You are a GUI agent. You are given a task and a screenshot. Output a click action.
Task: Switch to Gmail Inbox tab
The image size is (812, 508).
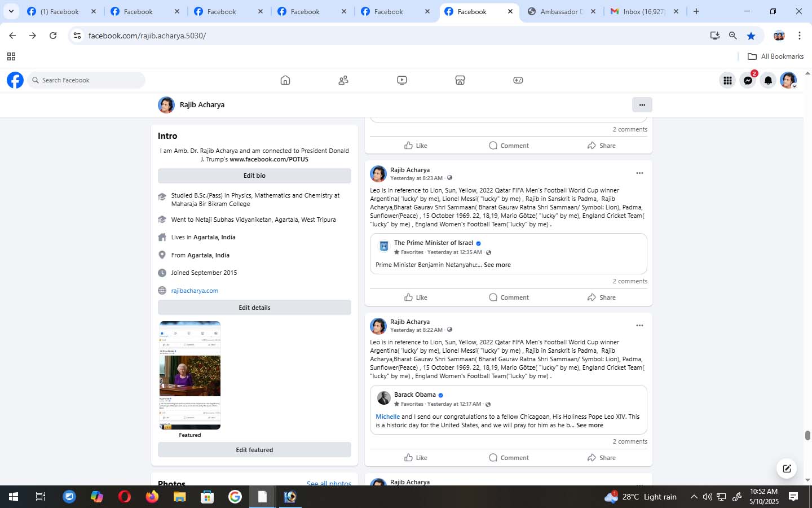[x=645, y=11]
